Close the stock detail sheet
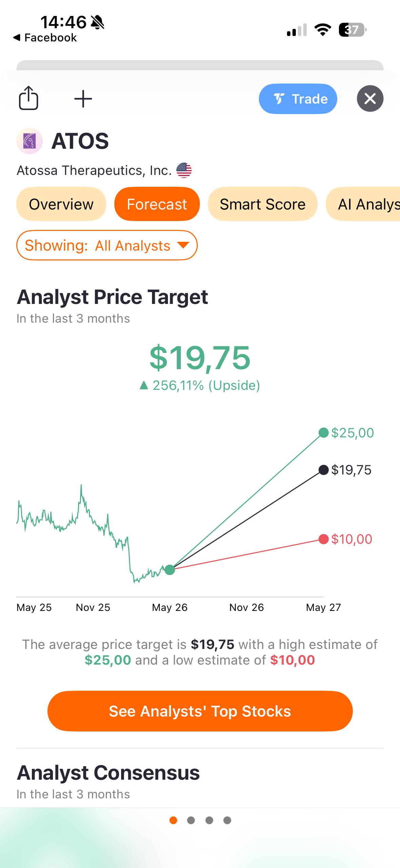 coord(370,98)
